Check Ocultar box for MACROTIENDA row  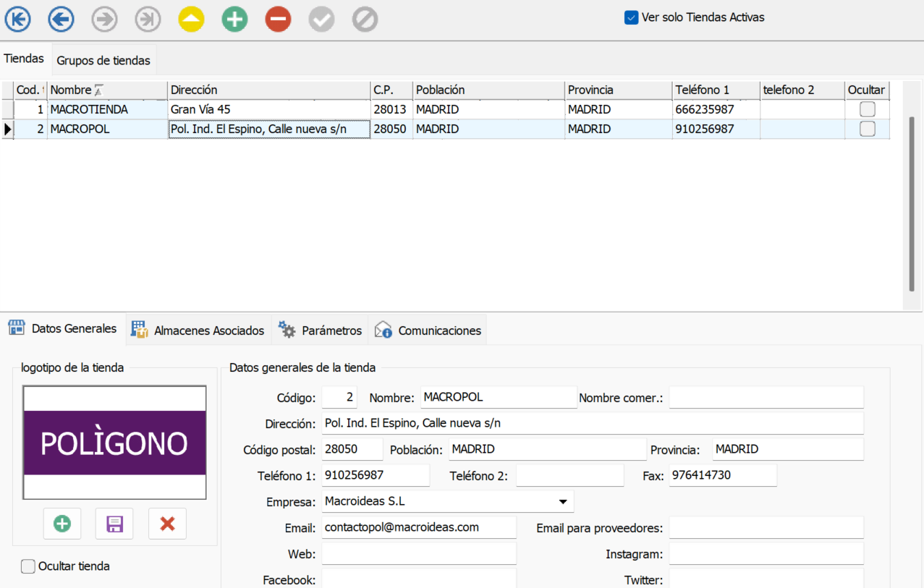tap(867, 110)
